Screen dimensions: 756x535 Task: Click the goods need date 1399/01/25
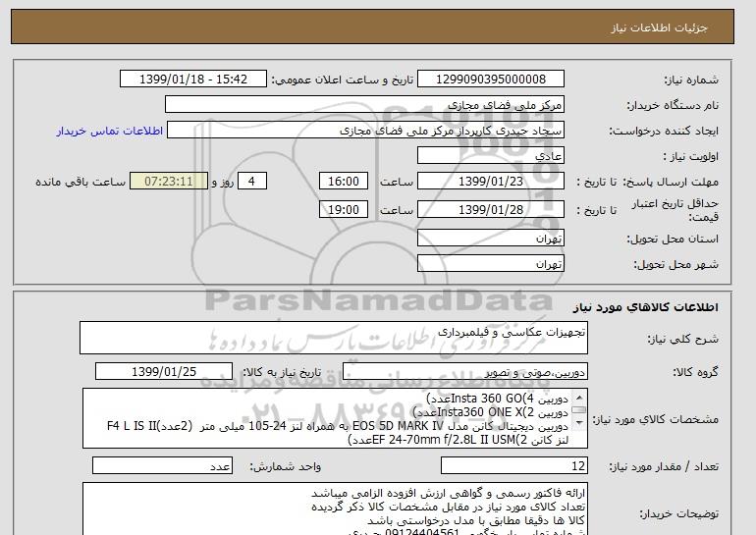(x=164, y=372)
